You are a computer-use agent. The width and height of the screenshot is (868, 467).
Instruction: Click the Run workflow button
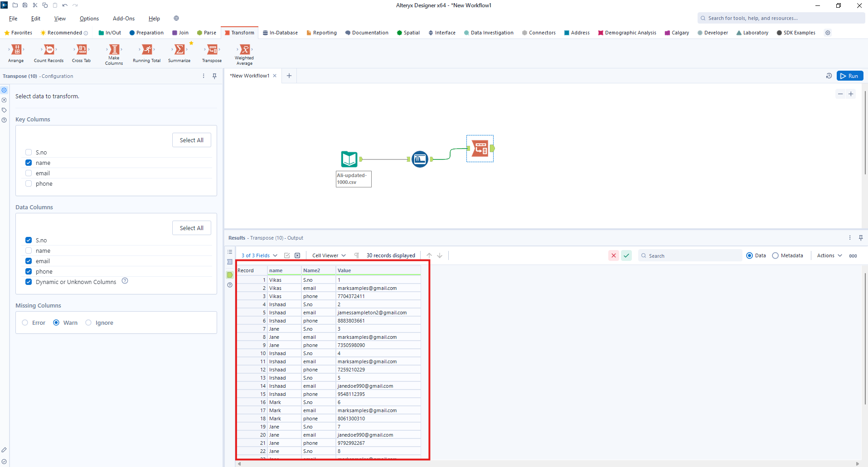tap(849, 76)
